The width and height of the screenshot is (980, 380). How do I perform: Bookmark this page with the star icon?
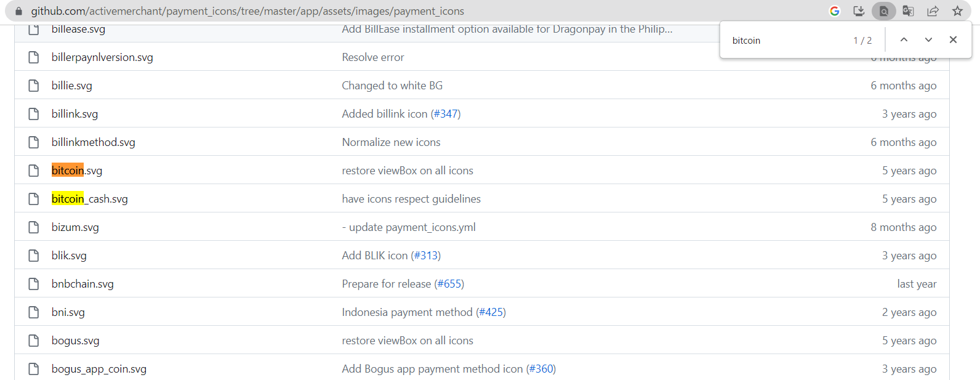pos(957,11)
